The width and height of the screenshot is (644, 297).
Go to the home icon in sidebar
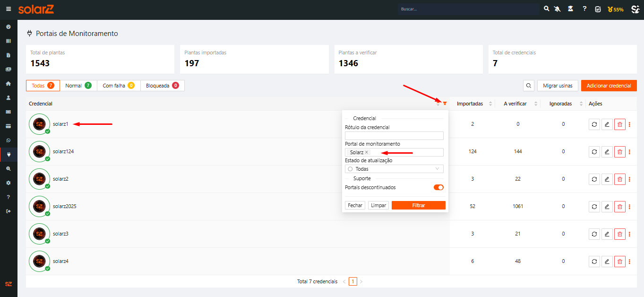(9, 84)
